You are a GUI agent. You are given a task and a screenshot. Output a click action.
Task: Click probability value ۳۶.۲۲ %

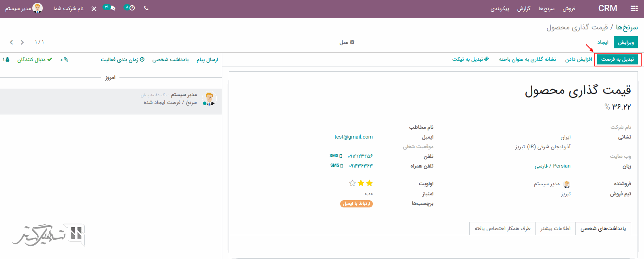pos(618,107)
